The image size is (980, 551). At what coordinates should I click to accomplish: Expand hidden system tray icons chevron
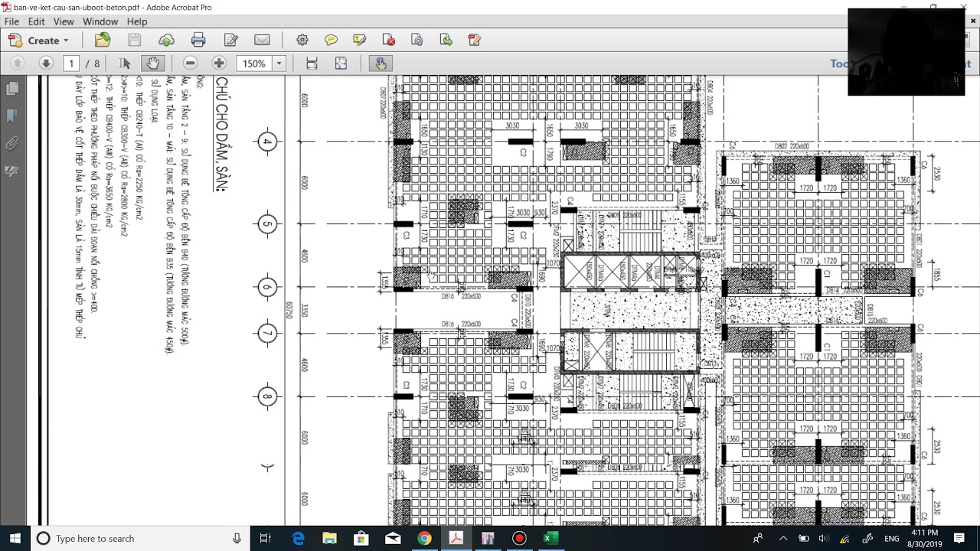(x=783, y=539)
